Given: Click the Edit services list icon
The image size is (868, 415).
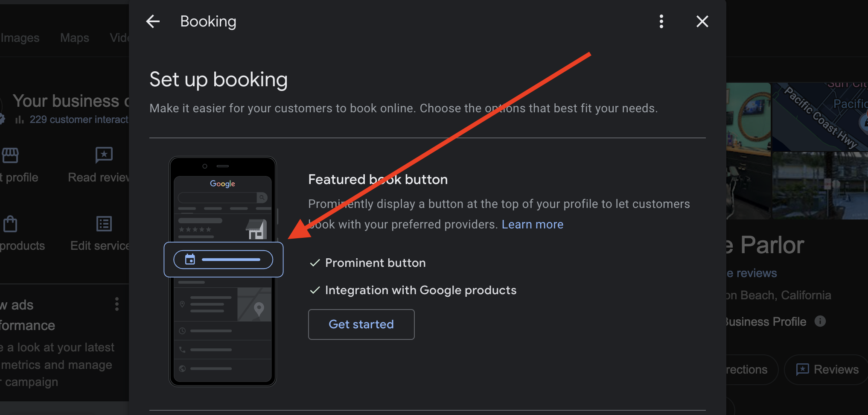Looking at the screenshot, I should tap(104, 224).
